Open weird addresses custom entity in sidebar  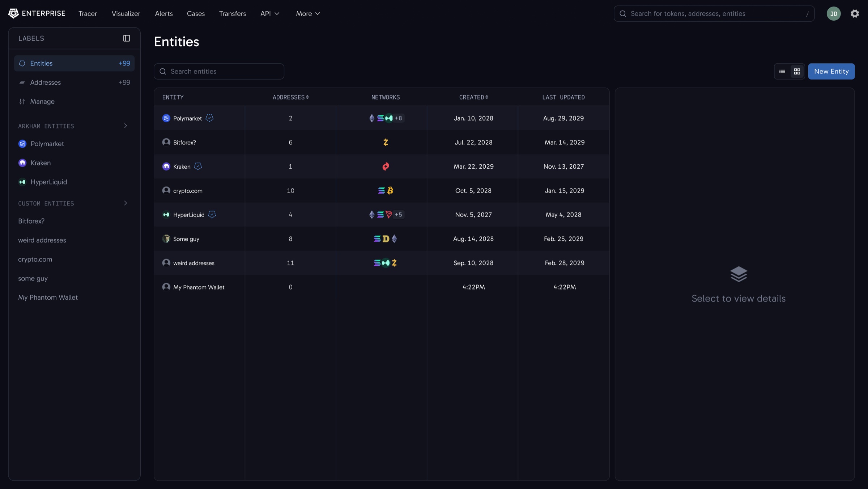[42, 240]
